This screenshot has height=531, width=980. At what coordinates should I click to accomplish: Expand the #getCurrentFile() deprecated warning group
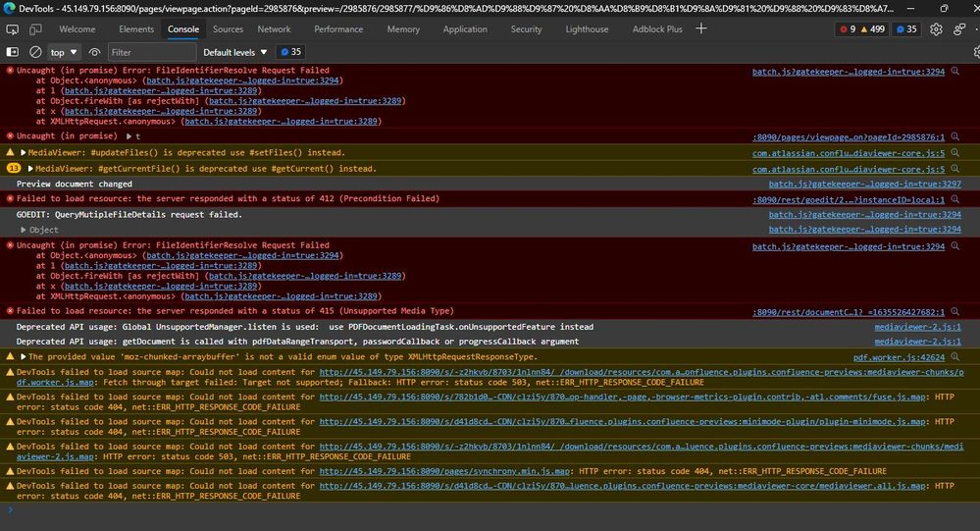[30, 169]
